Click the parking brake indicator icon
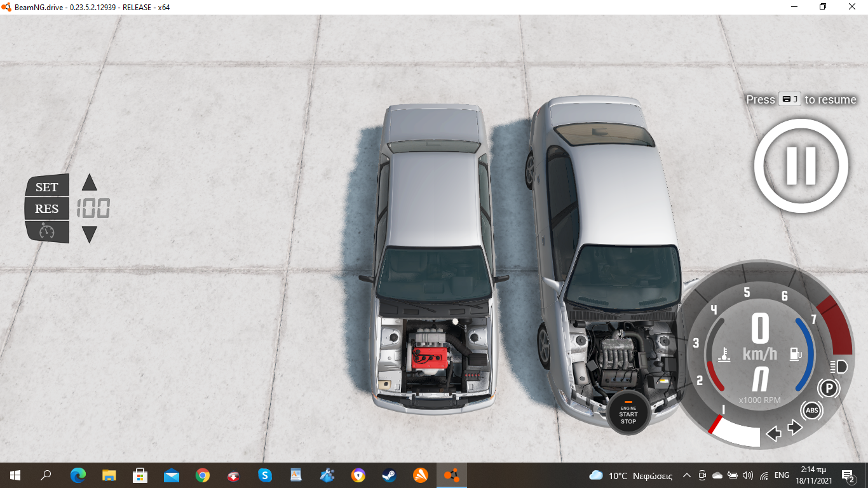868x488 pixels. (828, 388)
